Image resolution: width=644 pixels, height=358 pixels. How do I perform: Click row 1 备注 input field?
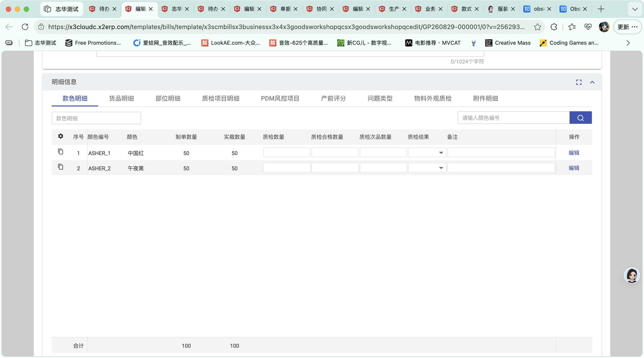(501, 153)
